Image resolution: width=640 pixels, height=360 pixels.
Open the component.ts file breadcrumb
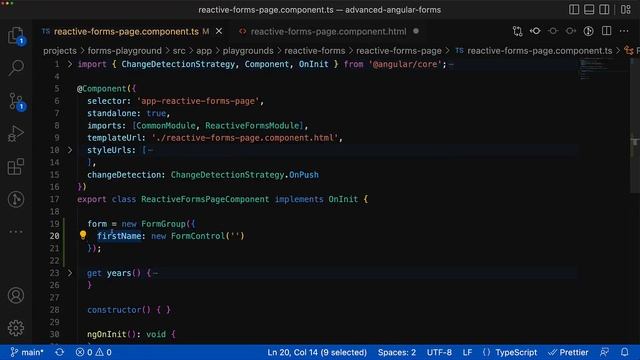click(x=534, y=51)
